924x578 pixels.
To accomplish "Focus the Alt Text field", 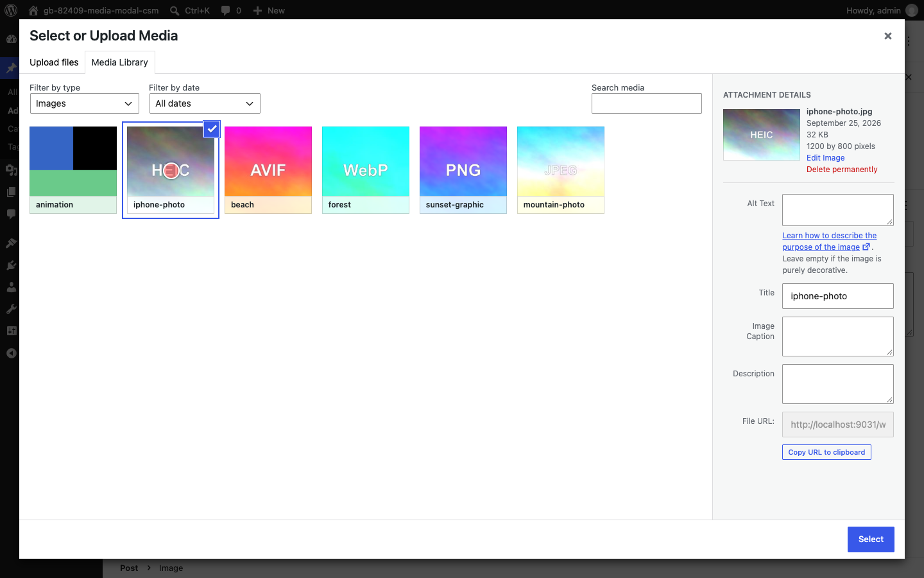I will 838,210.
